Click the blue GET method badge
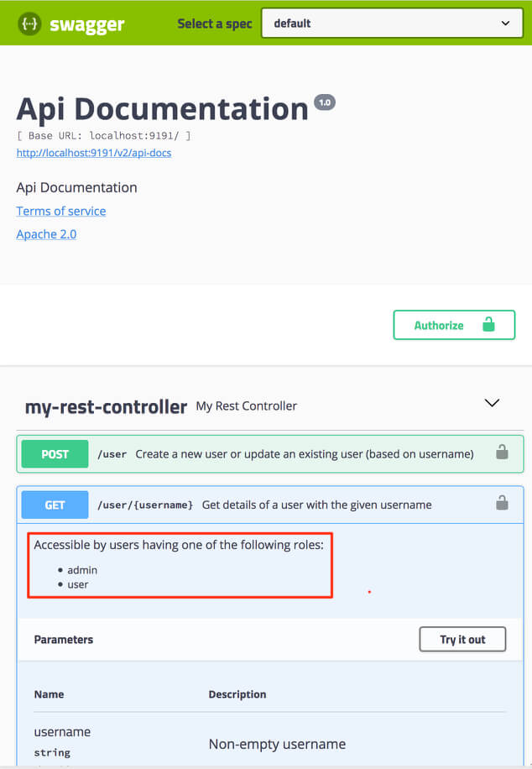Viewport: 532px width, 769px height. pyautogui.click(x=55, y=505)
